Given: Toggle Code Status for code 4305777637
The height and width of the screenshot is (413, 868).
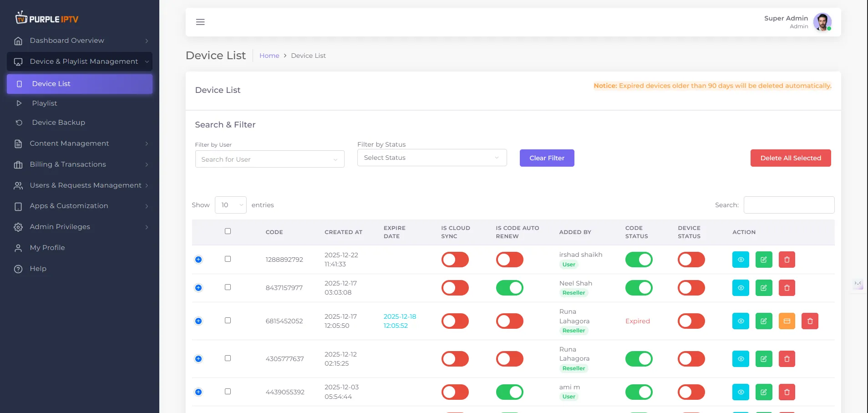Looking at the screenshot, I should click(x=639, y=359).
